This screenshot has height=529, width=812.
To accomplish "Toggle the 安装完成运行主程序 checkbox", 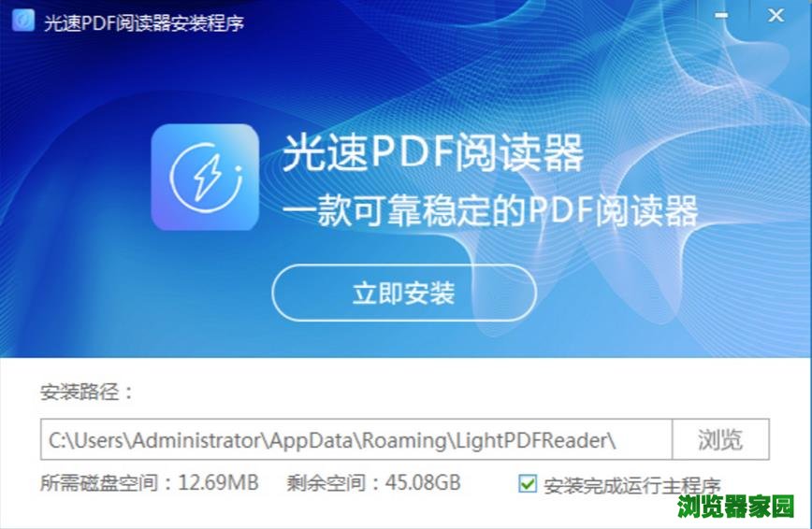I will point(528,484).
